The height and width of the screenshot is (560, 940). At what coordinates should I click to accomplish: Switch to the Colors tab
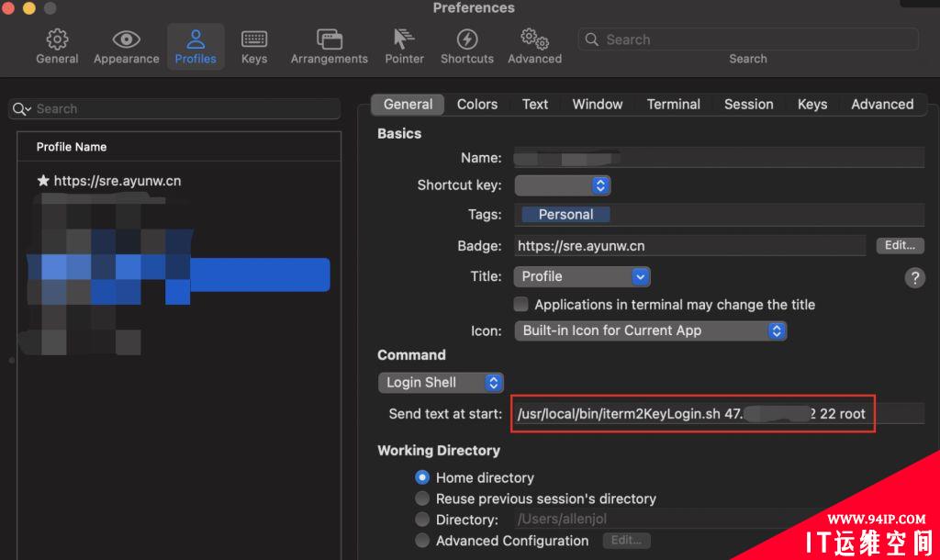477,105
